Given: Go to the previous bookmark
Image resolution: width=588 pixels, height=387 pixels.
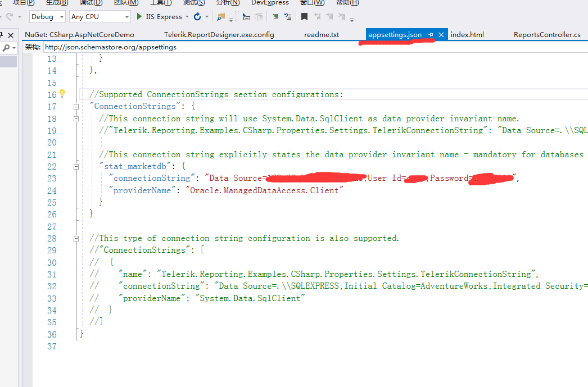Looking at the screenshot, I should pyautogui.click(x=317, y=16).
